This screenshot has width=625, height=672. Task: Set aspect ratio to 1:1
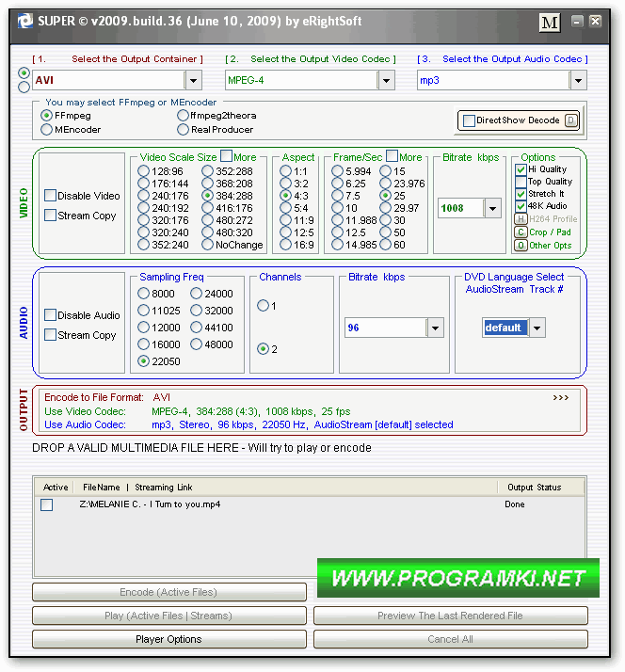pyautogui.click(x=285, y=171)
